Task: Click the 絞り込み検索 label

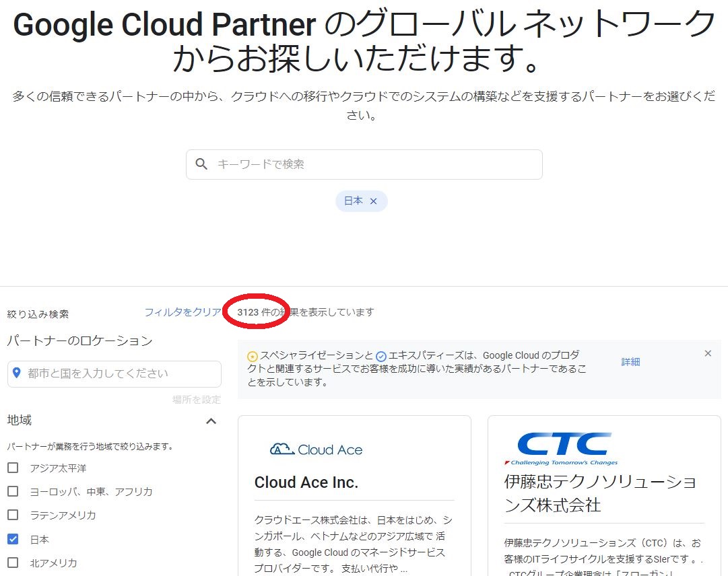Action: (x=38, y=314)
